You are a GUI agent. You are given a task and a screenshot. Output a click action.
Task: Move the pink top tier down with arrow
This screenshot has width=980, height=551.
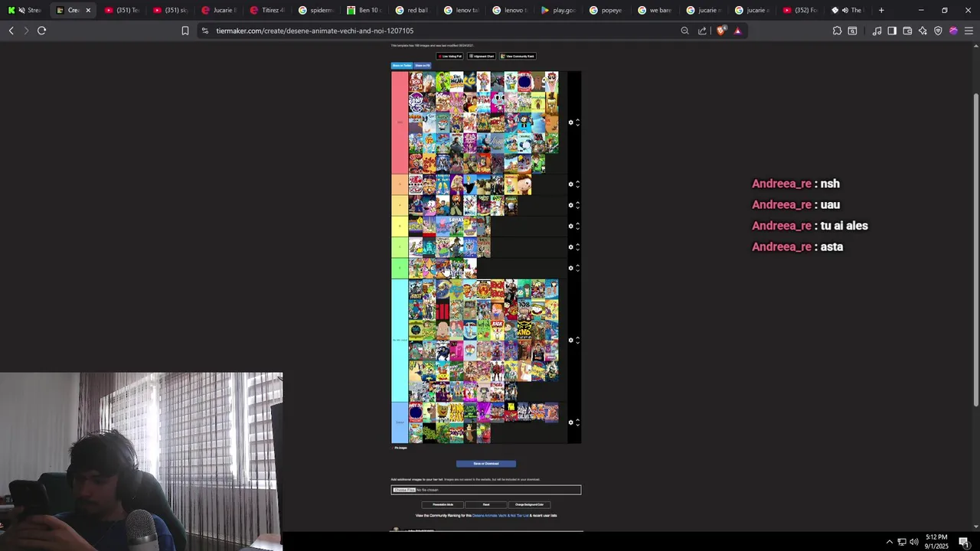pyautogui.click(x=577, y=125)
